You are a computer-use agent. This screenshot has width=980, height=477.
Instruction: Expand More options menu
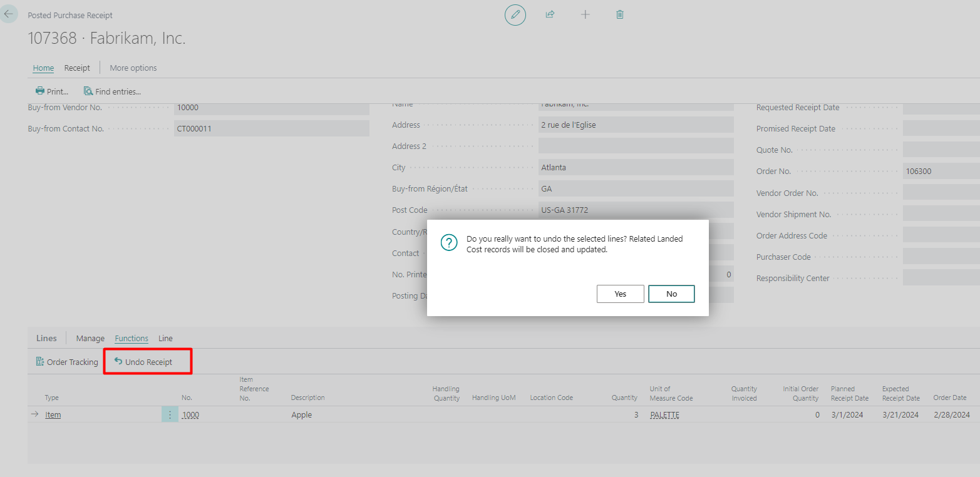133,68
